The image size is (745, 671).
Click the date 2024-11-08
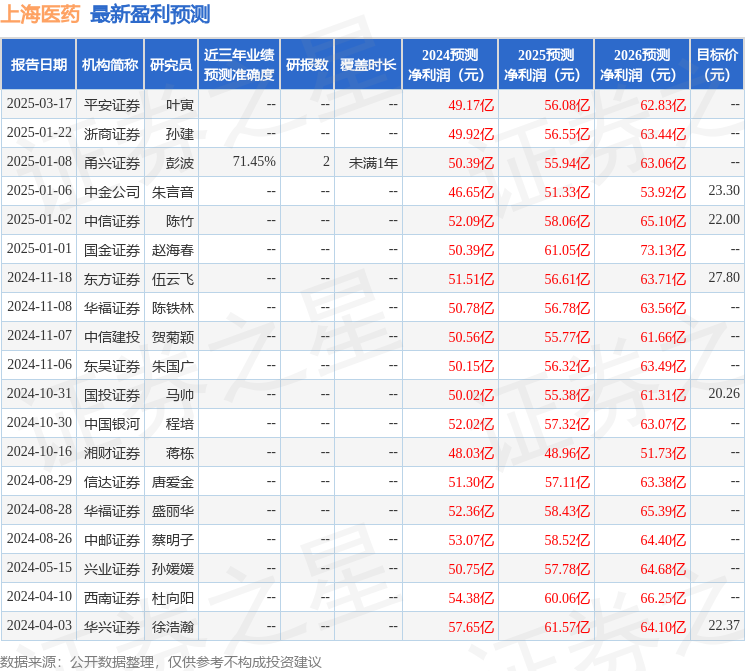(39, 307)
